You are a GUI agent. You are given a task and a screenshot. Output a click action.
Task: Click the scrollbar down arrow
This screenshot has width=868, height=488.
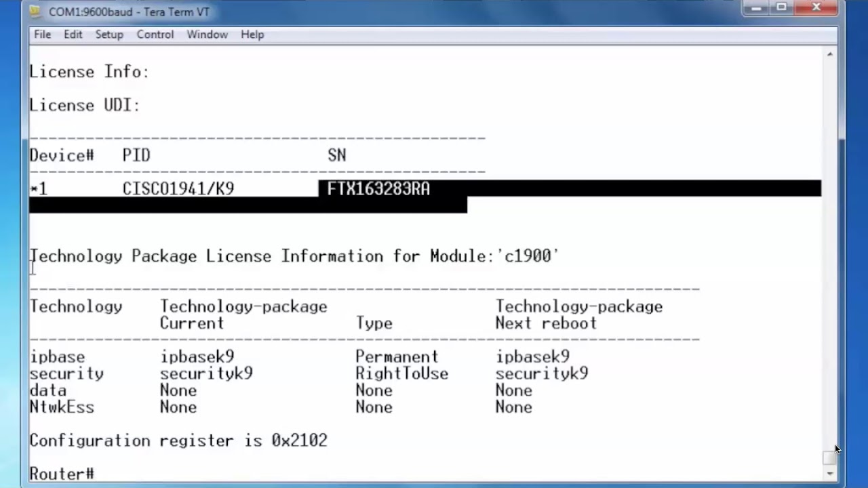tap(830, 474)
